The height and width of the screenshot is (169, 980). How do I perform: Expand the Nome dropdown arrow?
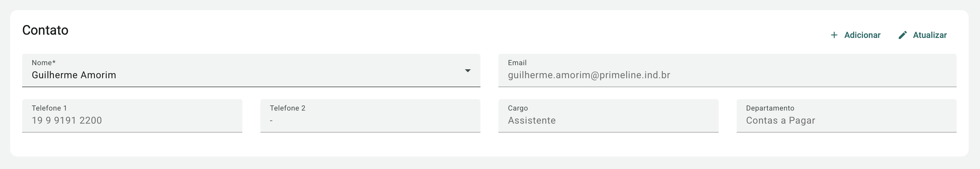tap(468, 71)
